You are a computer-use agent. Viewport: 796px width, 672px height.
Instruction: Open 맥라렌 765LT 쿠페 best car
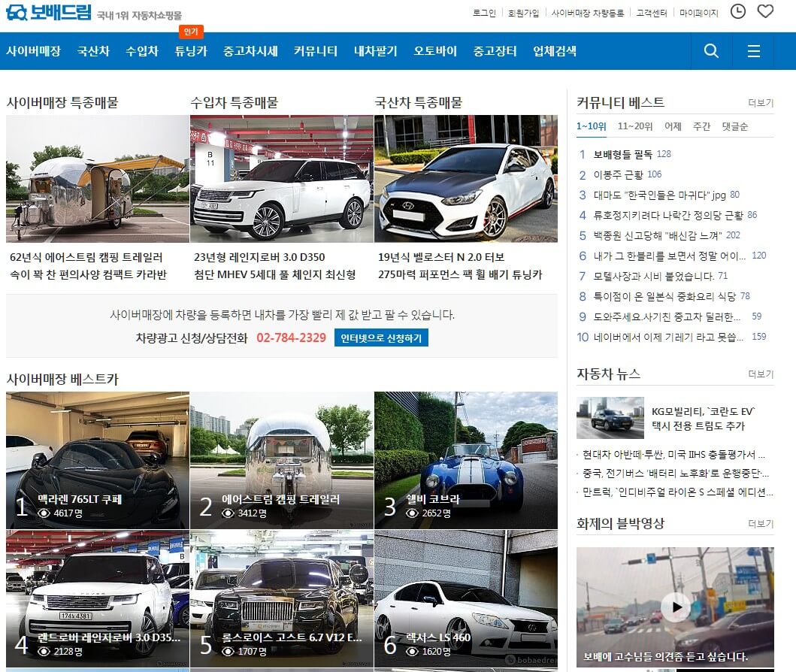98,460
